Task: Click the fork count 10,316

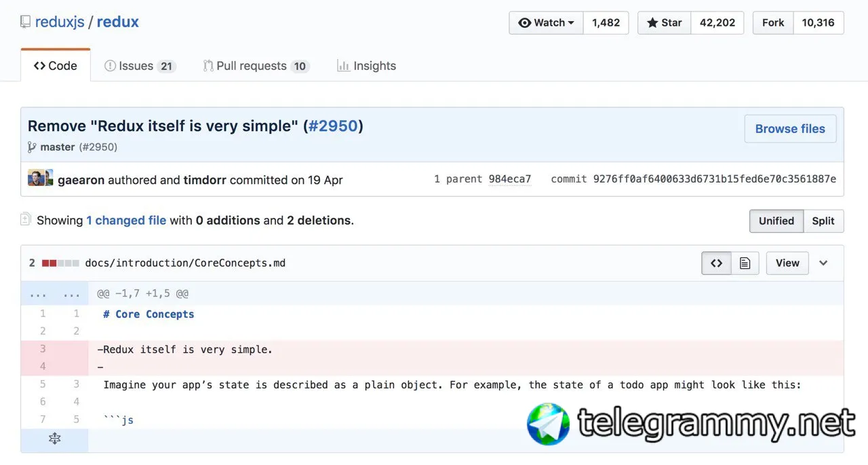Action: click(x=818, y=22)
